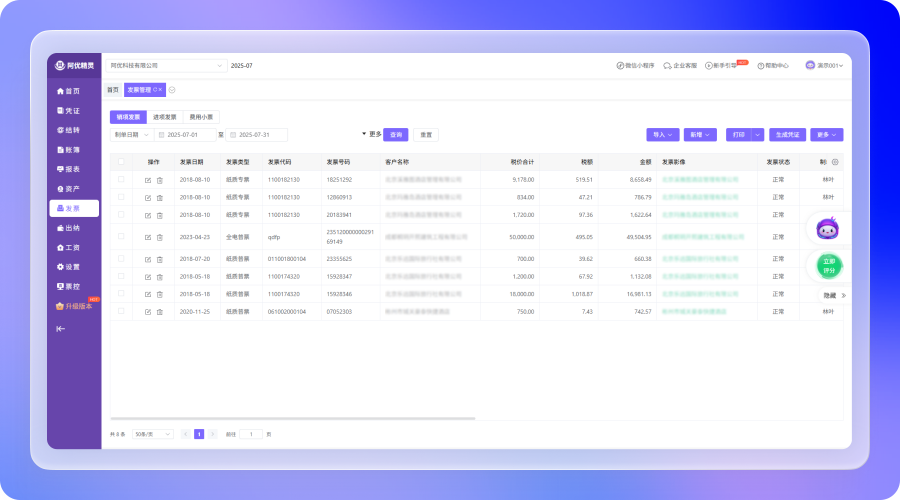Expand the 导入 import dropdown

[x=663, y=134]
